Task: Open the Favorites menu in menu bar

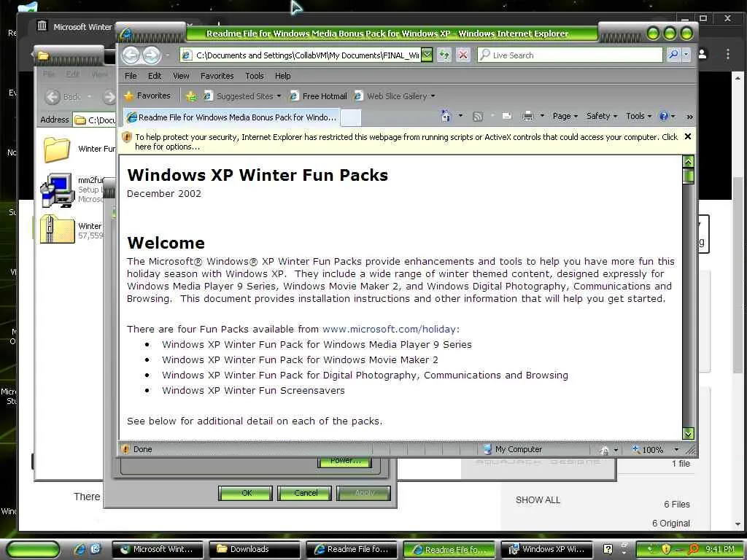Action: [x=217, y=76]
